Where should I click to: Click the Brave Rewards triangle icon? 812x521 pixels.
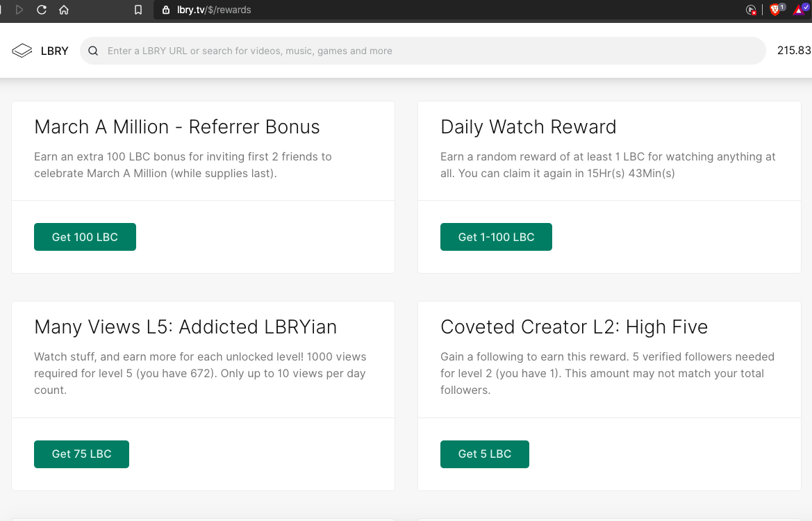(x=800, y=9)
